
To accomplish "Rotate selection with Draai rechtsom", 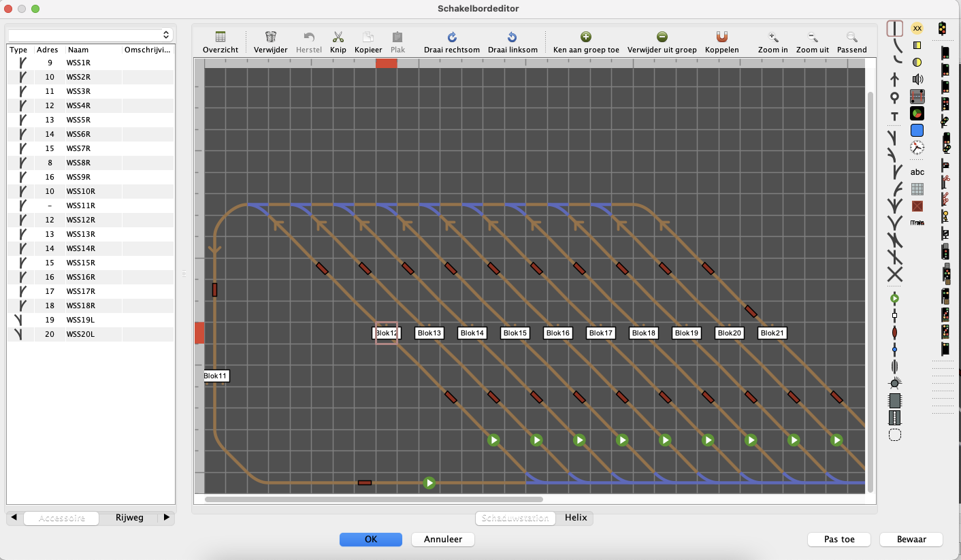I will [x=451, y=37].
